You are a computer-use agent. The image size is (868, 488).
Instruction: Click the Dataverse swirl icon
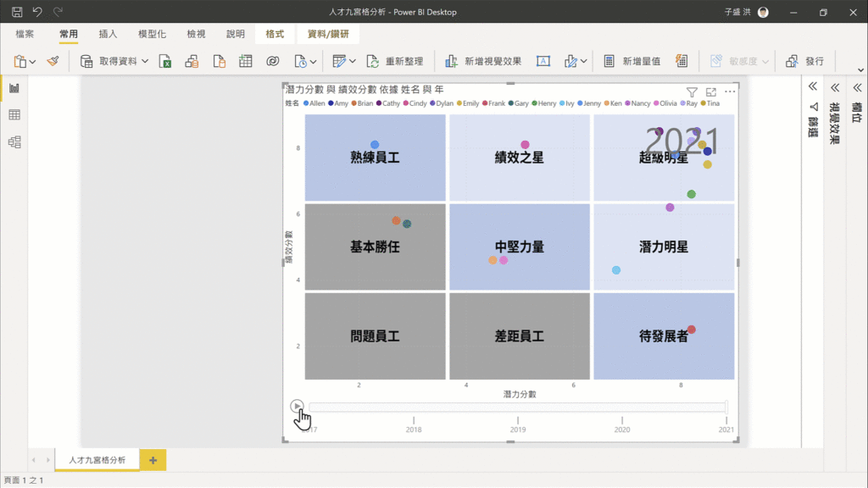pos(272,61)
